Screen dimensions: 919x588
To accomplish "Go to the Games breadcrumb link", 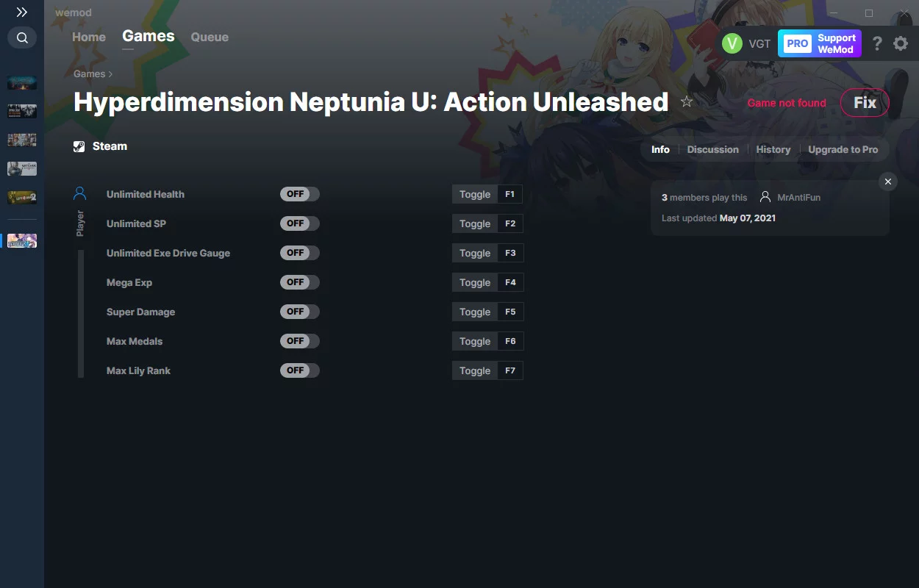I will (89, 73).
